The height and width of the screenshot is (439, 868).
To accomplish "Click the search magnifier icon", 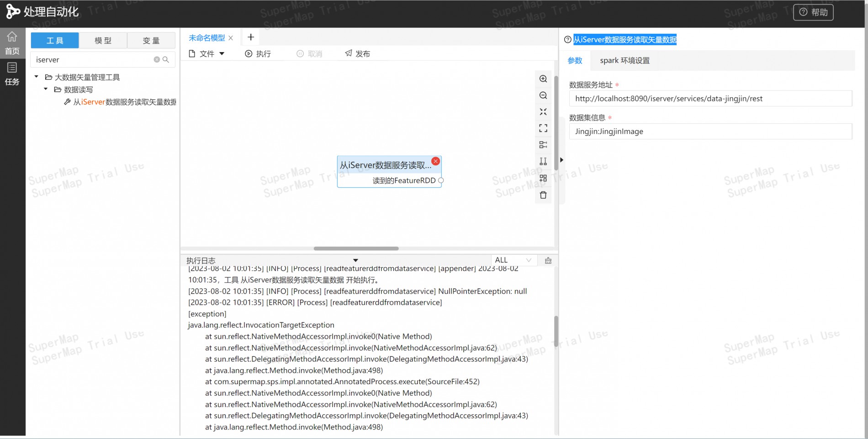I will (166, 59).
